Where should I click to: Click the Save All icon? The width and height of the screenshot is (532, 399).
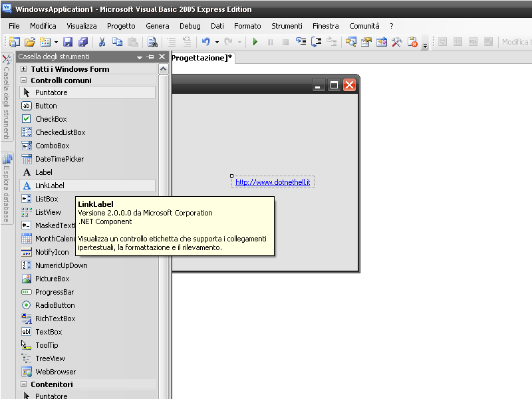83,42
